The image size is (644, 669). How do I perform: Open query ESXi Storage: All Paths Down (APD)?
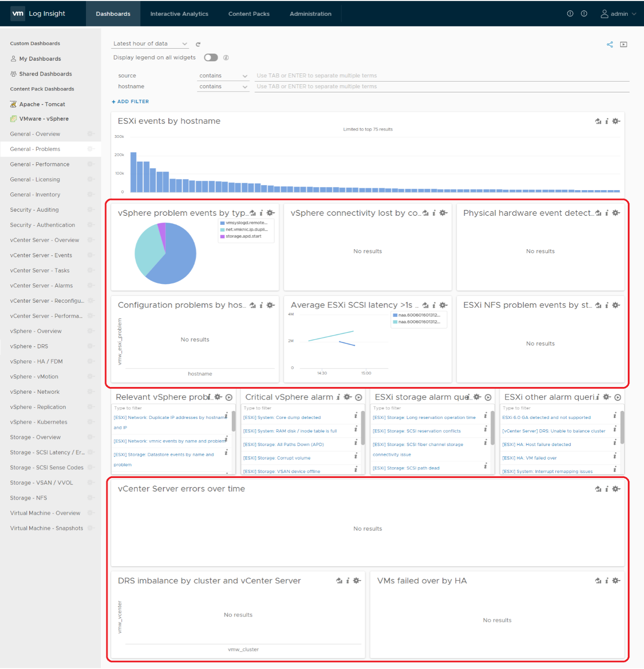click(x=284, y=445)
